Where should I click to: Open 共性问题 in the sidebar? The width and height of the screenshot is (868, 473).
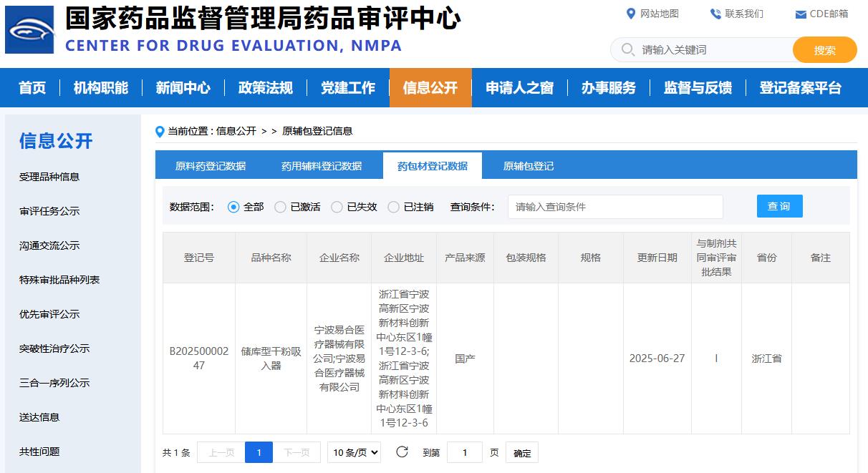point(39,452)
